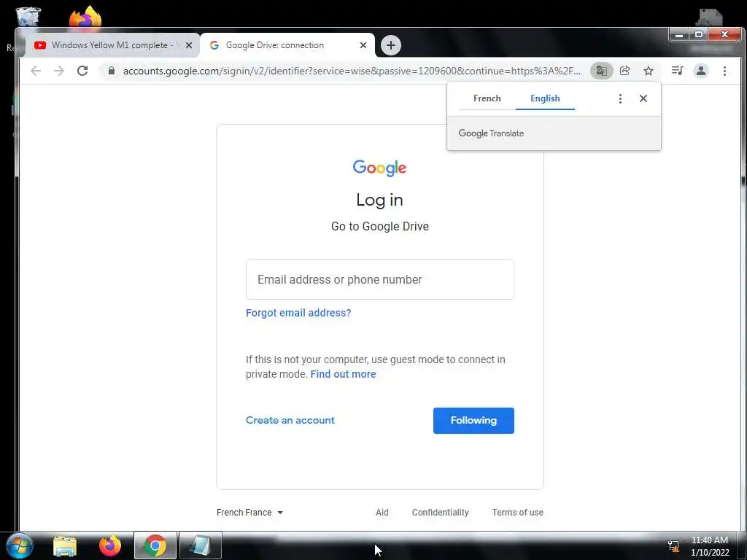
Task: Open the Windows Start menu
Action: click(x=18, y=545)
